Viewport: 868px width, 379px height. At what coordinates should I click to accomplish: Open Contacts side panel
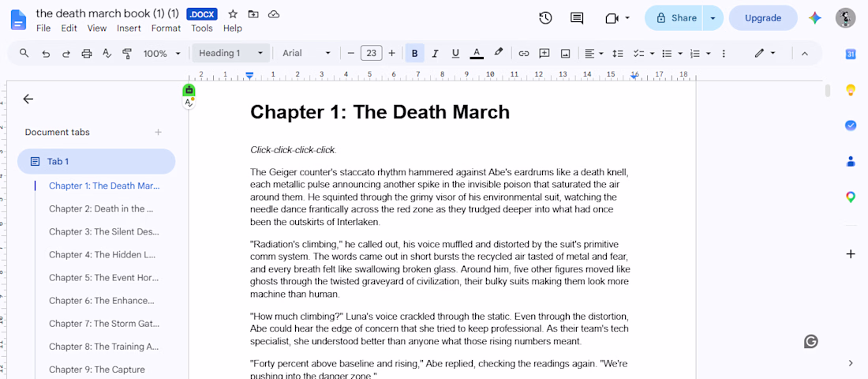point(851,161)
